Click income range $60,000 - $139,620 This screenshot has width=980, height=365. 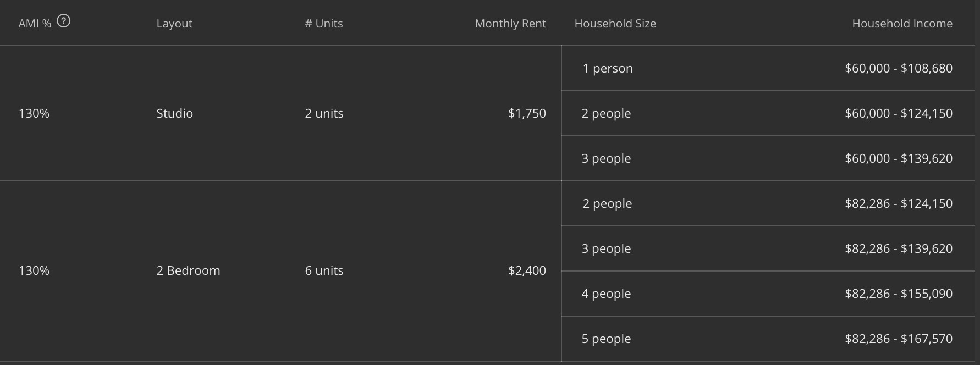(x=899, y=158)
